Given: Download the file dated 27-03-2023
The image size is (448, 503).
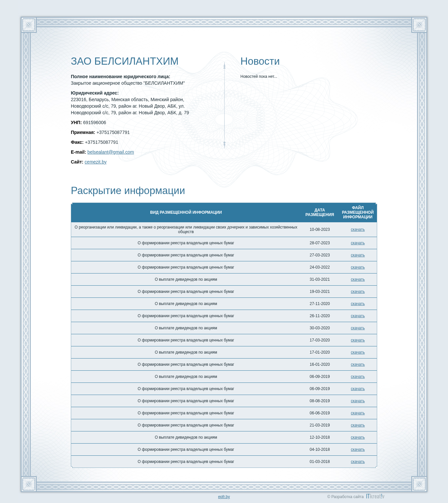Looking at the screenshot, I should [357, 255].
